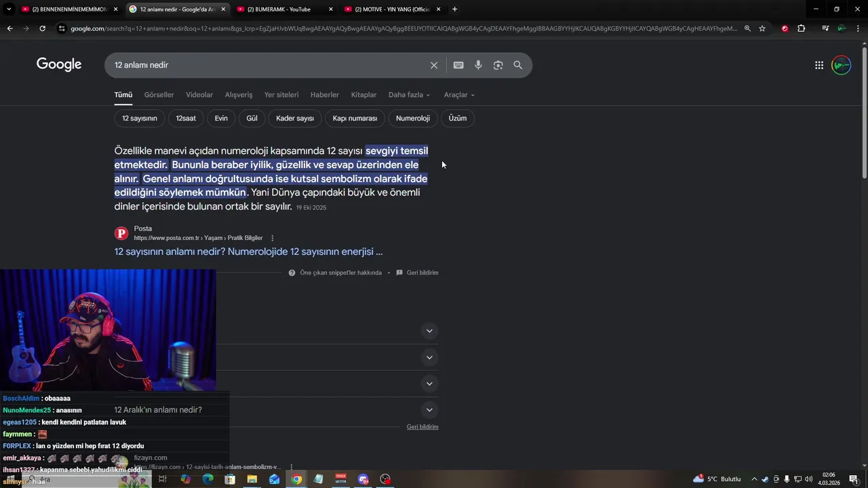This screenshot has width=868, height=488.
Task: Open the Chrome three-dot menu
Action: click(x=859, y=28)
